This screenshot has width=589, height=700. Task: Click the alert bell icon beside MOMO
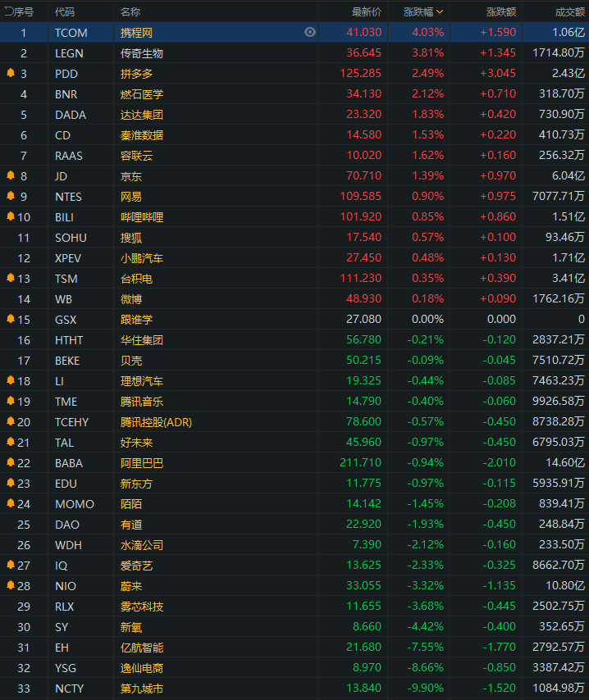tap(11, 503)
